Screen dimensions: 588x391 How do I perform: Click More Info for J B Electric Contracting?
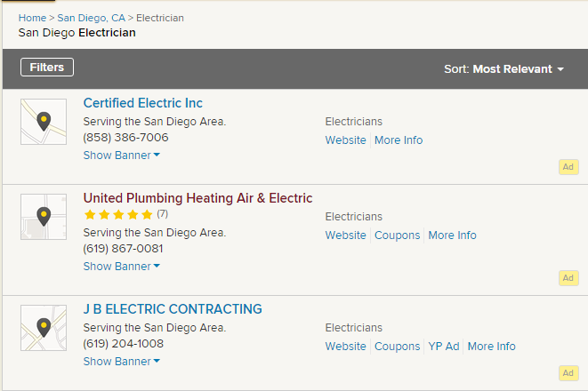(x=491, y=347)
